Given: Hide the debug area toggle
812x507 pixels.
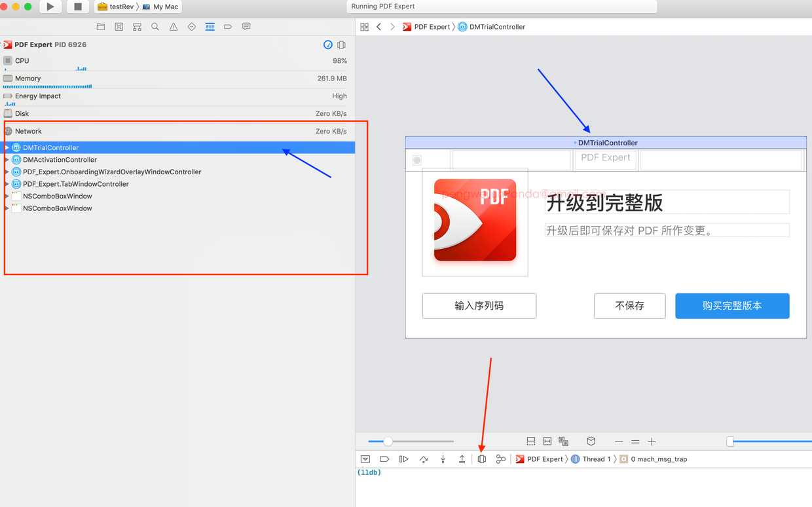Looking at the screenshot, I should 365,459.
